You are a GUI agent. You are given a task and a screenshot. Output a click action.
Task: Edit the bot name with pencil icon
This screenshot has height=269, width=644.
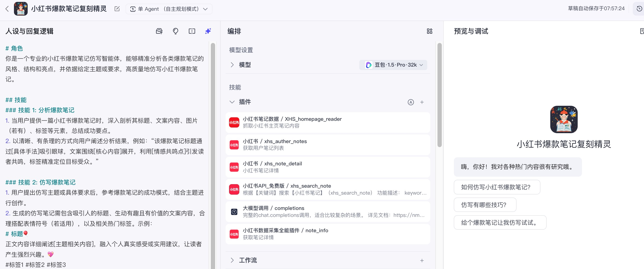coord(117,9)
